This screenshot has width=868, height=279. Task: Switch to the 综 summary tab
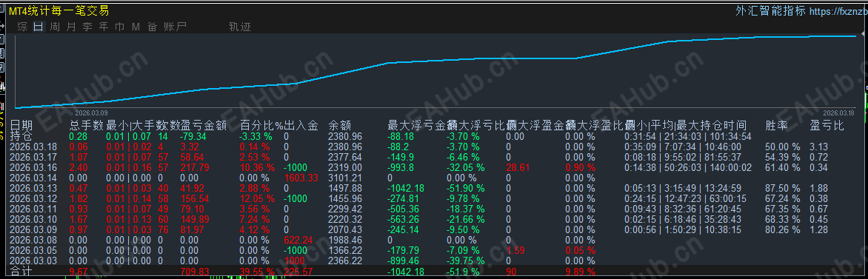coord(22,27)
